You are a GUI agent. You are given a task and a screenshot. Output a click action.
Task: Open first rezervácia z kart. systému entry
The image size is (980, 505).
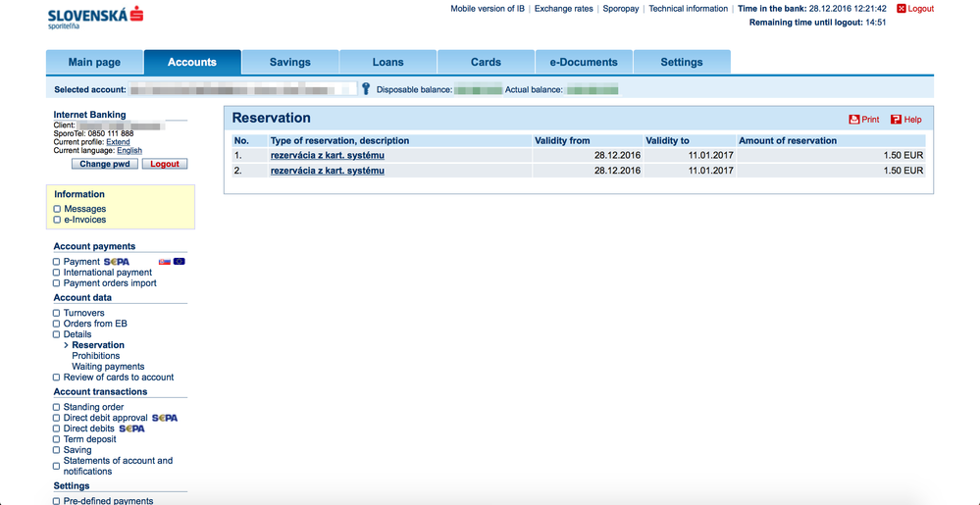pos(328,155)
